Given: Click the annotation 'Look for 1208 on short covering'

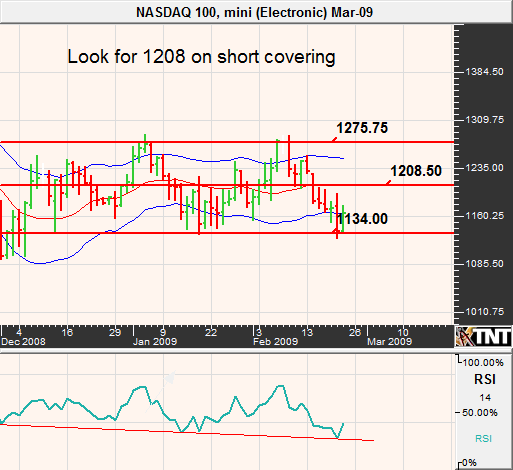Looking at the screenshot, I should [x=201, y=56].
